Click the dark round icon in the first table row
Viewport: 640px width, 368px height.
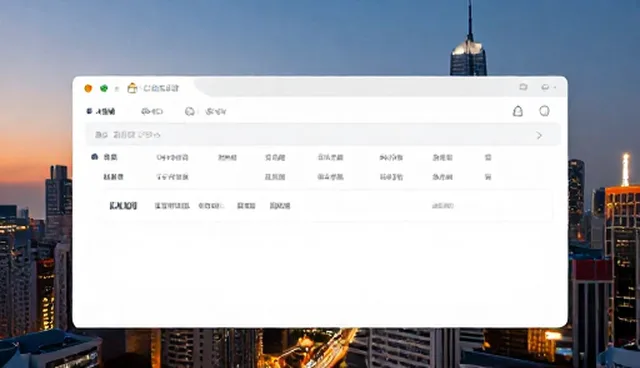point(95,157)
